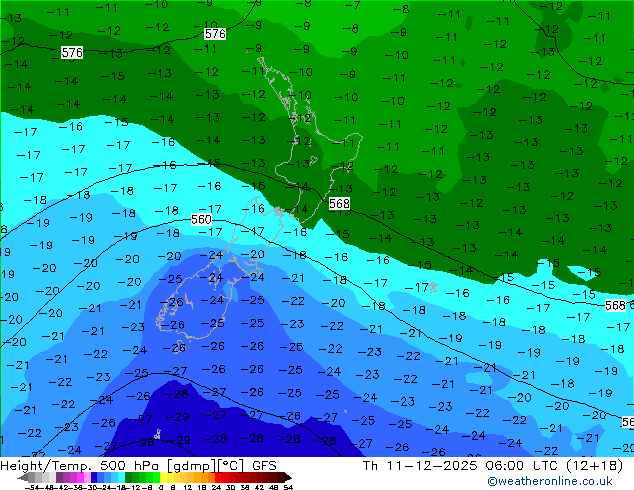Click the GFS model label in the title
This screenshot has width=634, height=490.
click(x=264, y=466)
